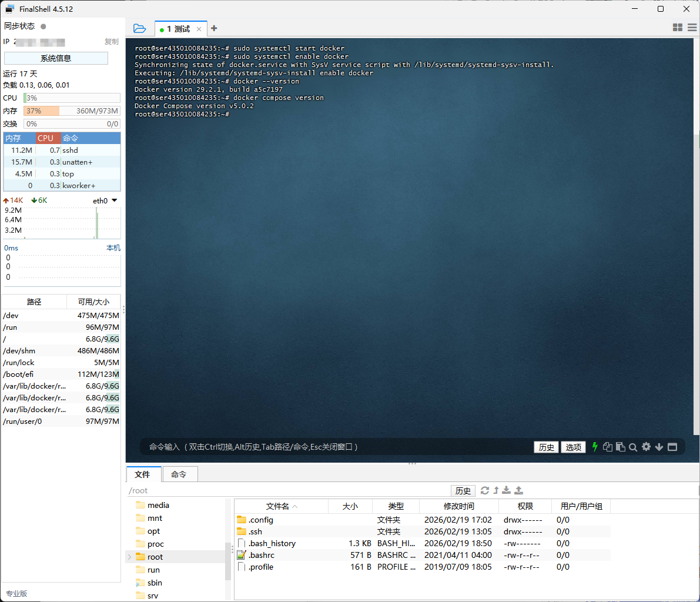The height and width of the screenshot is (602, 700).
Task: Refresh the file list in /root
Action: [484, 490]
